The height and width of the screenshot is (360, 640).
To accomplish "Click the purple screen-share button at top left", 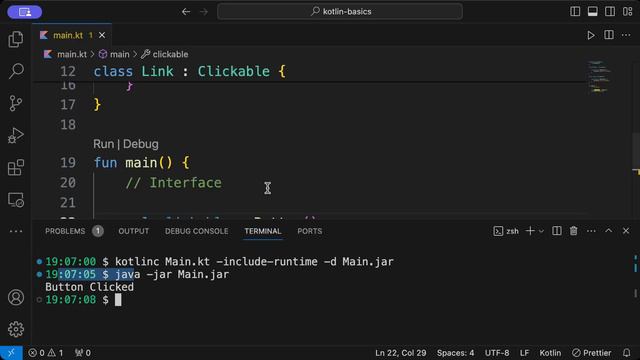I will click(x=24, y=12).
